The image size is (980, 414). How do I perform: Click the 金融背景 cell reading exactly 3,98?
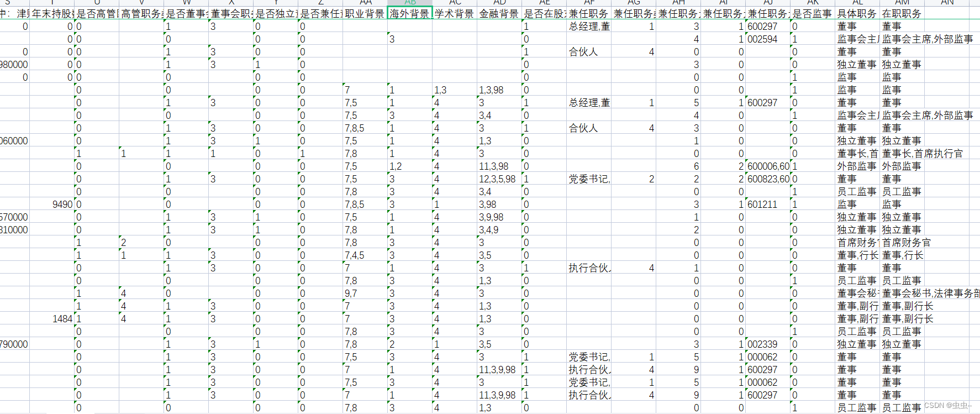click(x=499, y=205)
